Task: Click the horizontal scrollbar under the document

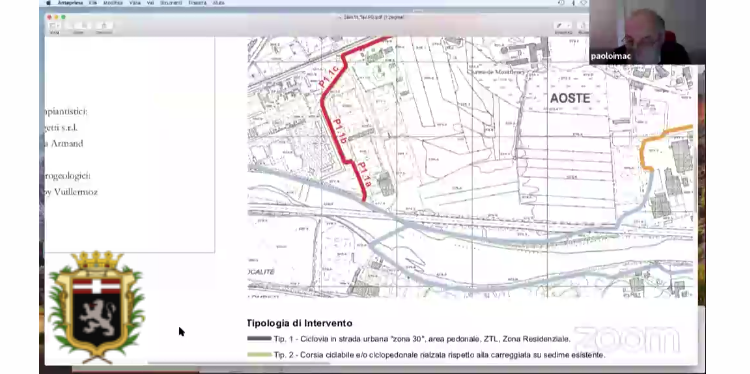Action: (238, 363)
